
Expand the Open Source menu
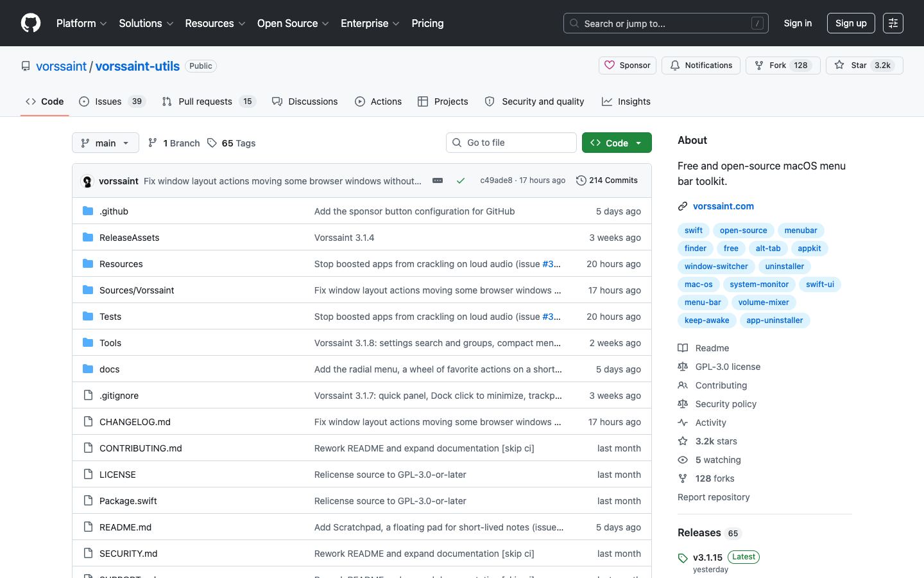click(x=293, y=23)
